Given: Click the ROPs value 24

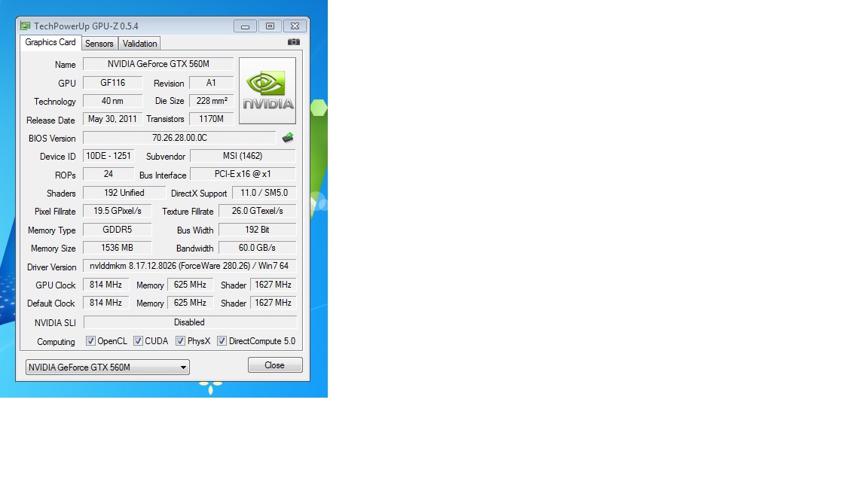Looking at the screenshot, I should pyautogui.click(x=108, y=174).
